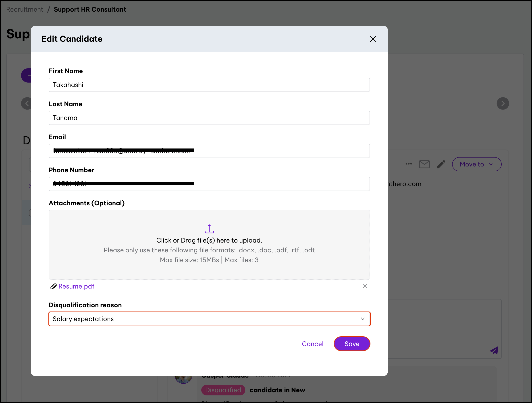Close the Edit Candidate dialog

tap(373, 39)
